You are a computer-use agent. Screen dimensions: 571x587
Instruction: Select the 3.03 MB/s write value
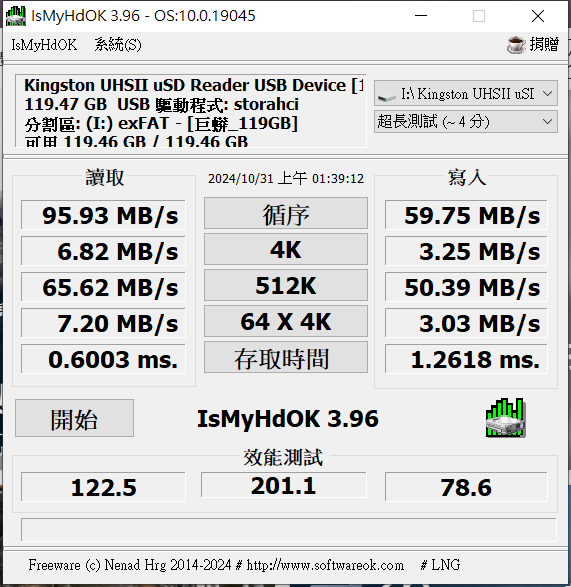click(x=466, y=323)
